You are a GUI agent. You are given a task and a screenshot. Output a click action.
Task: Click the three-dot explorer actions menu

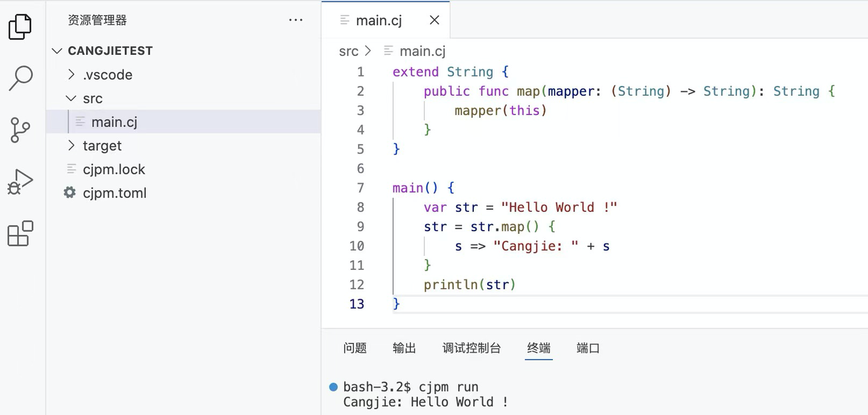point(295,20)
